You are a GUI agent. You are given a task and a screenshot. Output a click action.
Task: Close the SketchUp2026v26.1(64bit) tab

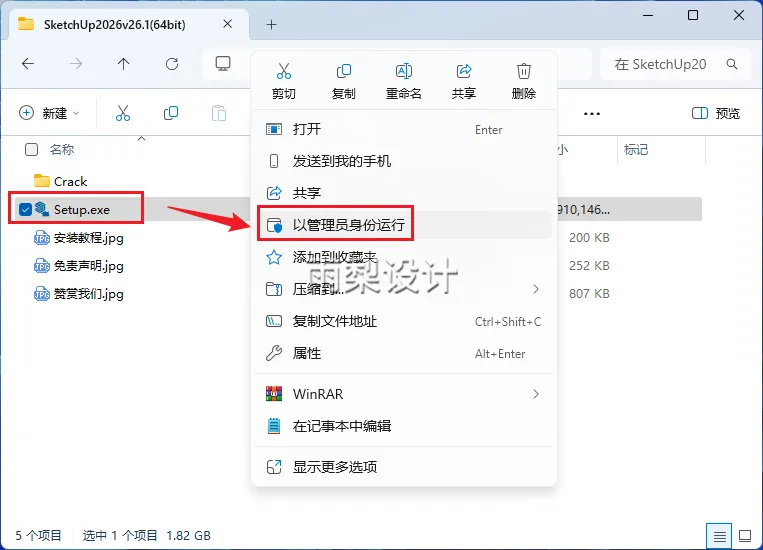tap(227, 24)
